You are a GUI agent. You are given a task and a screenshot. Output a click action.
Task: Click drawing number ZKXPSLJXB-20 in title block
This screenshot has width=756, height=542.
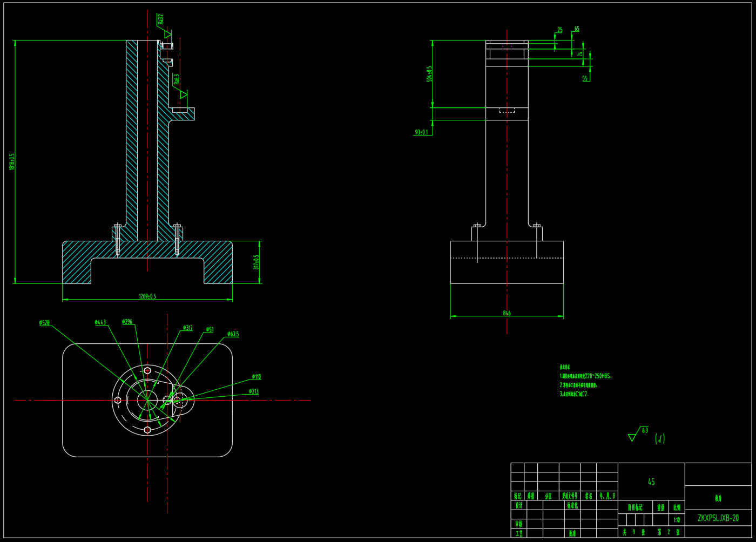pyautogui.click(x=718, y=518)
